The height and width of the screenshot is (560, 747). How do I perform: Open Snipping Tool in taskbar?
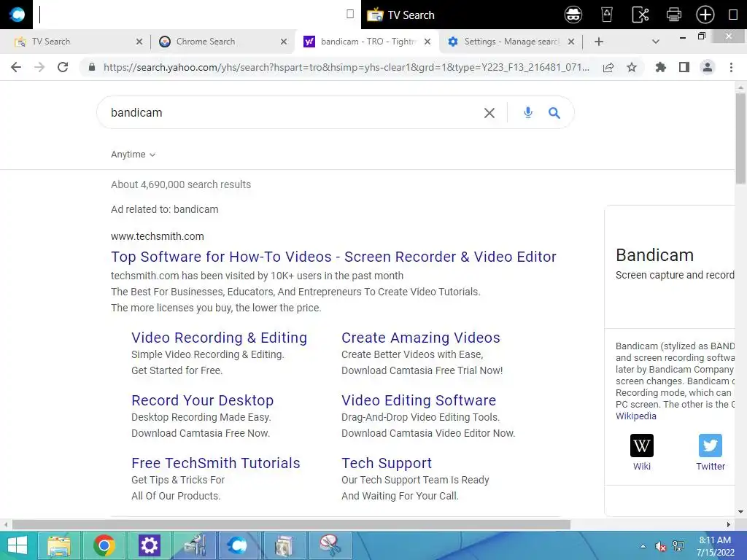(330, 545)
